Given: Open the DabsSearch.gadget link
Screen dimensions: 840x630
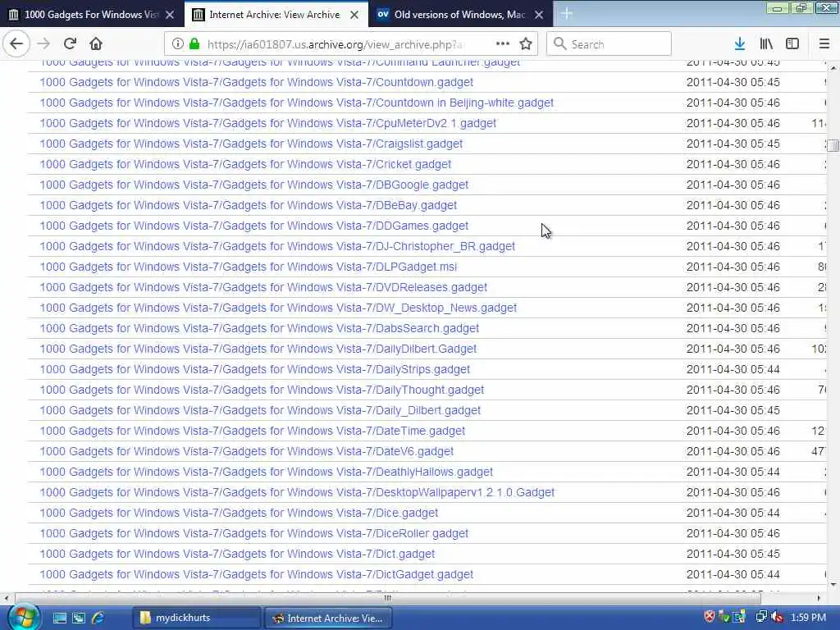Looking at the screenshot, I should 259,328.
